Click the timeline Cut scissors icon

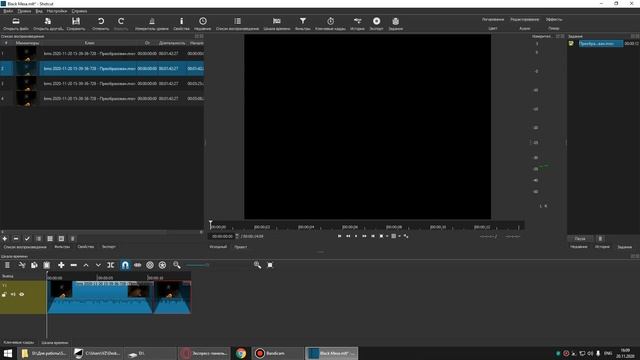pyautogui.click(x=22, y=265)
